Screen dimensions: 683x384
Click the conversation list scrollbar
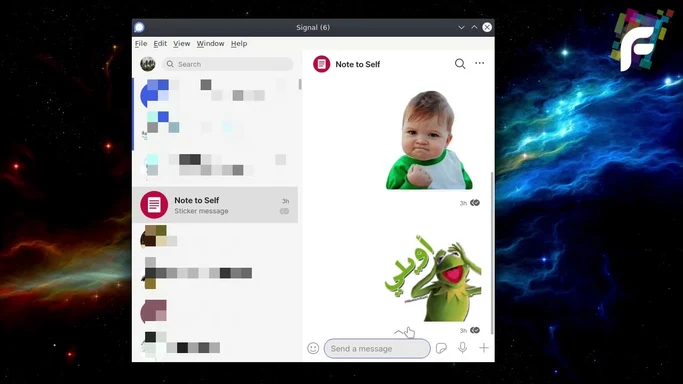click(x=300, y=84)
